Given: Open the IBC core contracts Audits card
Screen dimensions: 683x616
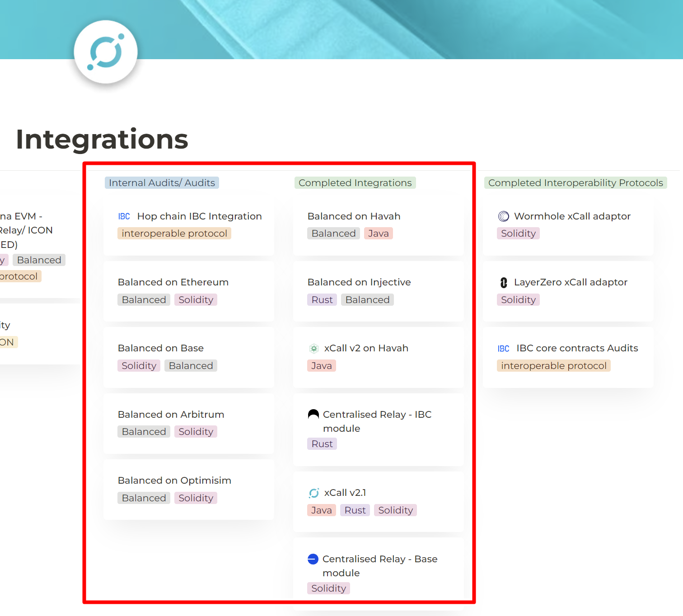Looking at the screenshot, I should pos(568,357).
